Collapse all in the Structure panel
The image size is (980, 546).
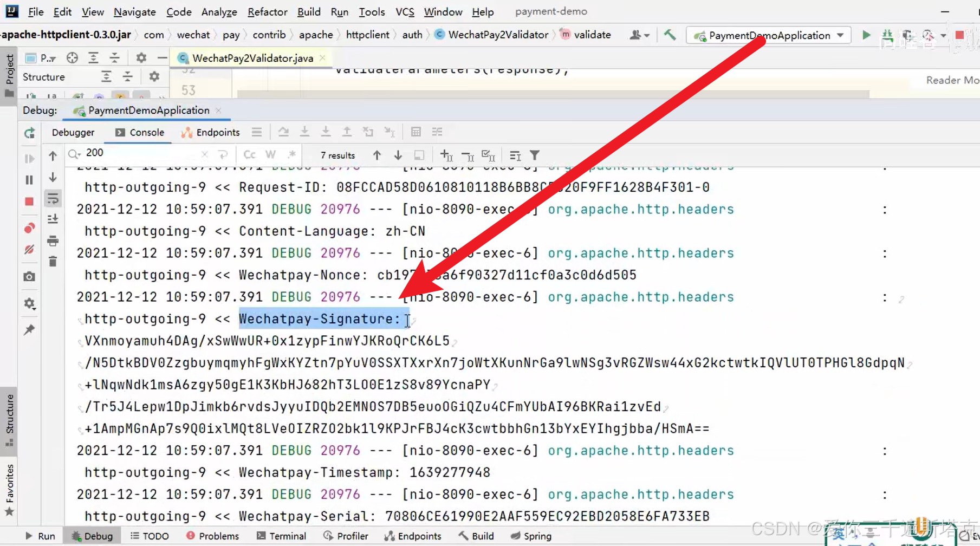tap(127, 77)
